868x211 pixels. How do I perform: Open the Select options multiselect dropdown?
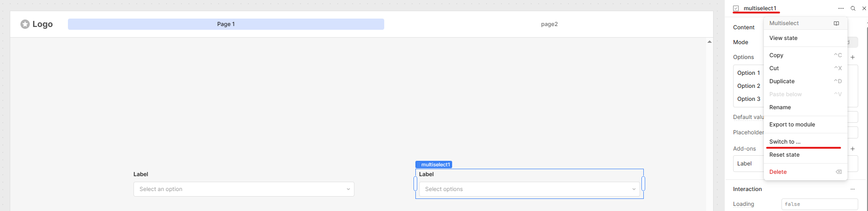(529, 189)
